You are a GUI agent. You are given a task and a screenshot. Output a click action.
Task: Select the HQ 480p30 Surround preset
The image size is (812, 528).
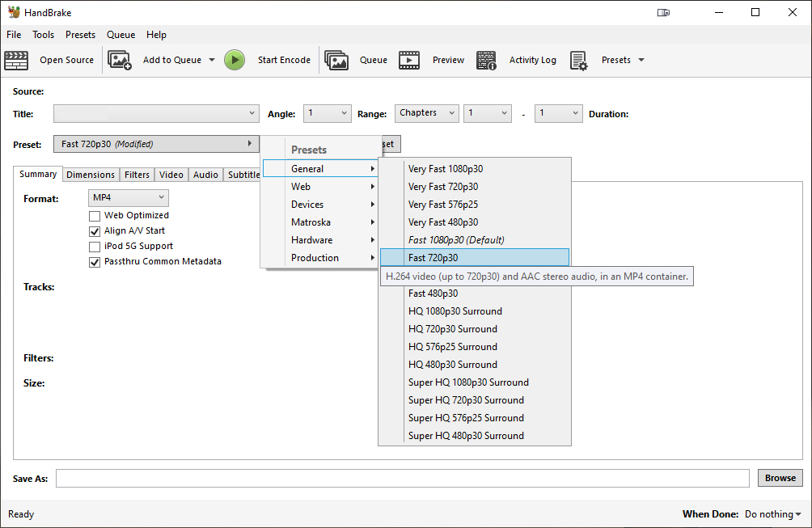pos(475,365)
